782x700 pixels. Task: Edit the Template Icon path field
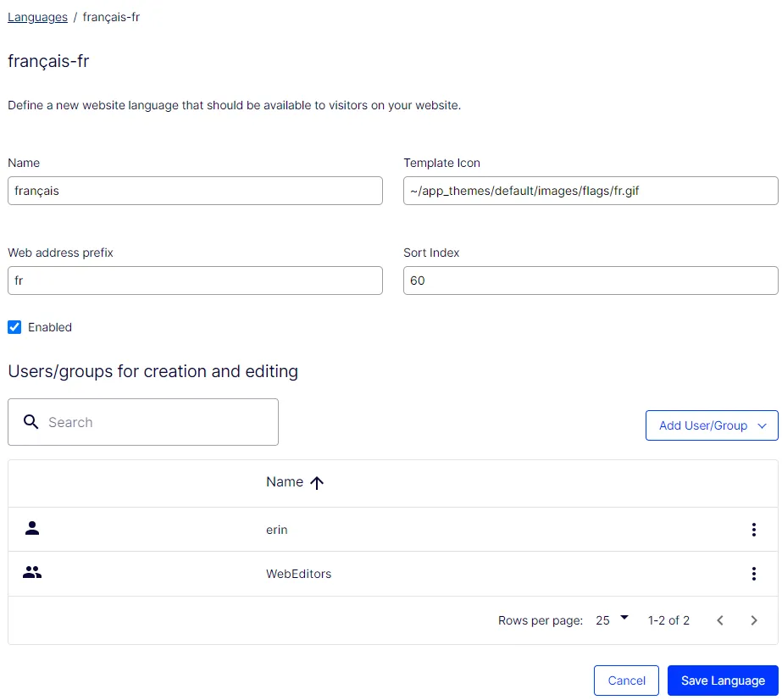(591, 191)
